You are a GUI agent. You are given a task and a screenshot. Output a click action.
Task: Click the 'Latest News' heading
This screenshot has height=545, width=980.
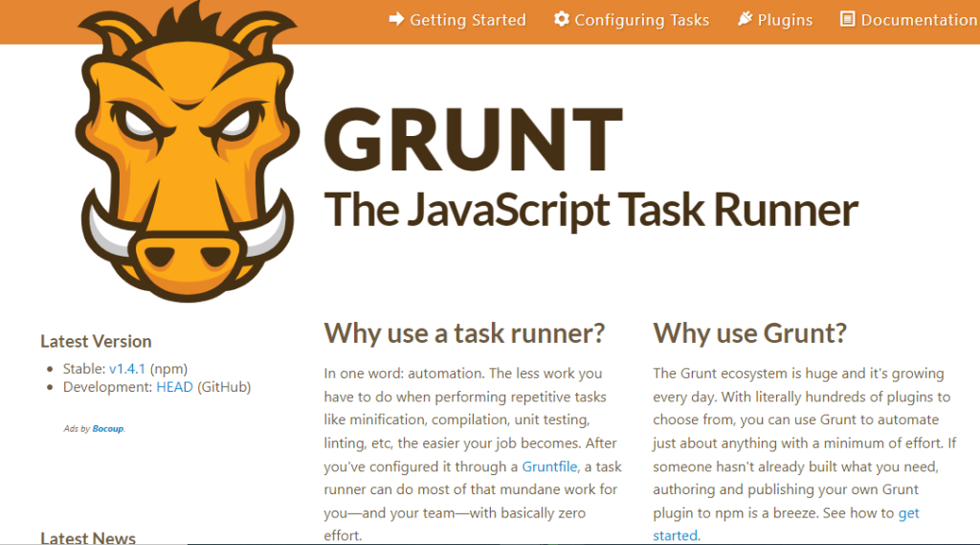coord(88,537)
